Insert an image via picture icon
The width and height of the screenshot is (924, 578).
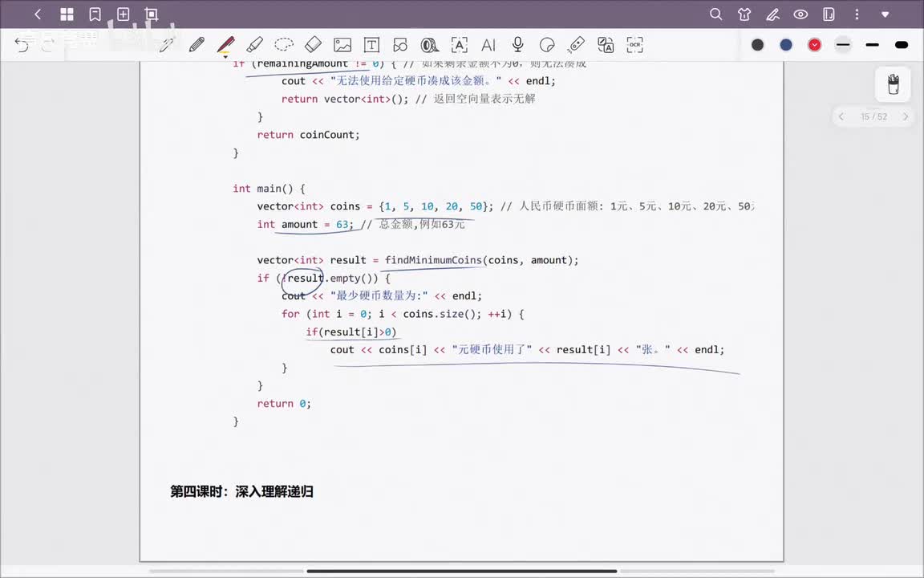342,45
